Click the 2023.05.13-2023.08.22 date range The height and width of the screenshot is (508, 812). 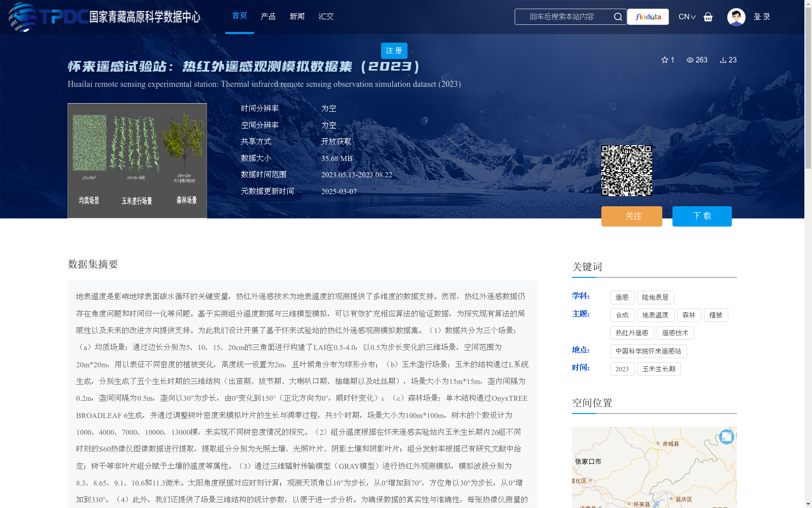coord(357,175)
